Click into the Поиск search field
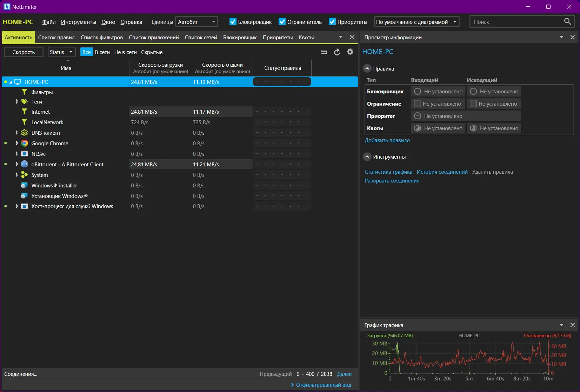The image size is (580, 392). [x=516, y=22]
